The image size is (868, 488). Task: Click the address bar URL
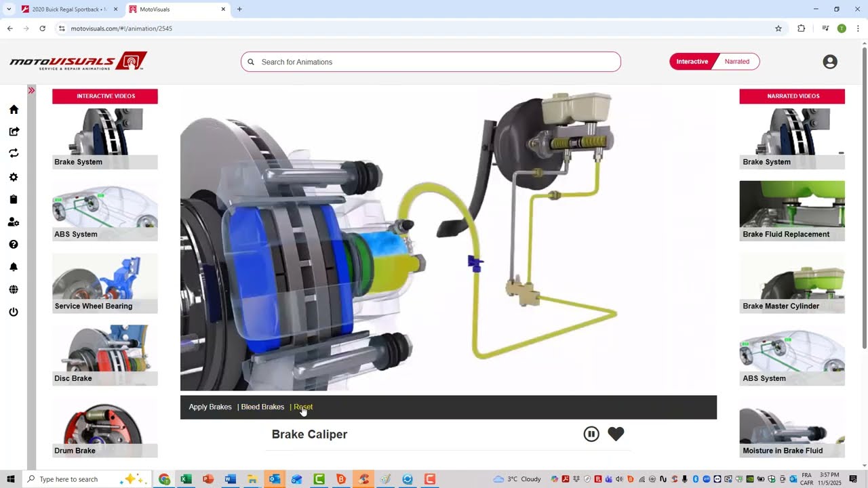(121, 28)
